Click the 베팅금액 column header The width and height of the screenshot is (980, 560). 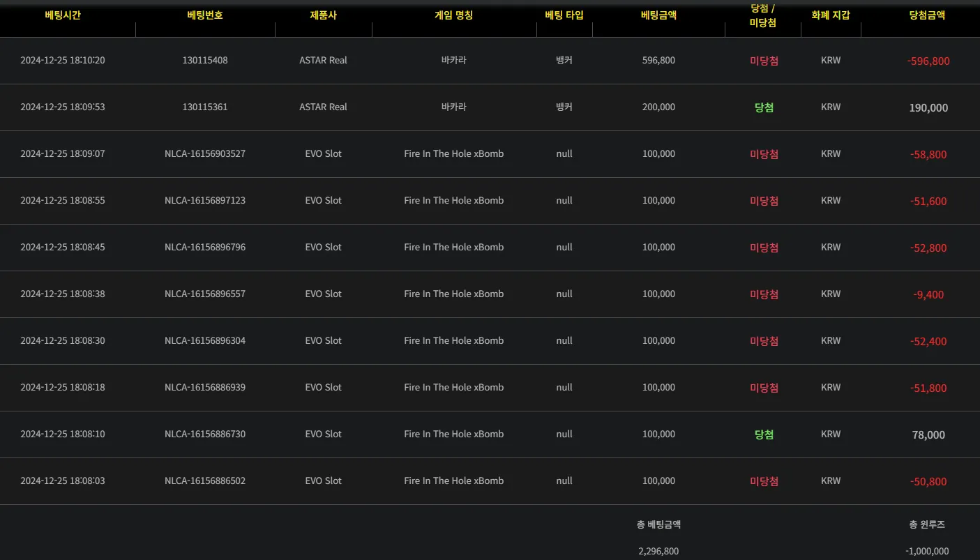[x=658, y=15]
